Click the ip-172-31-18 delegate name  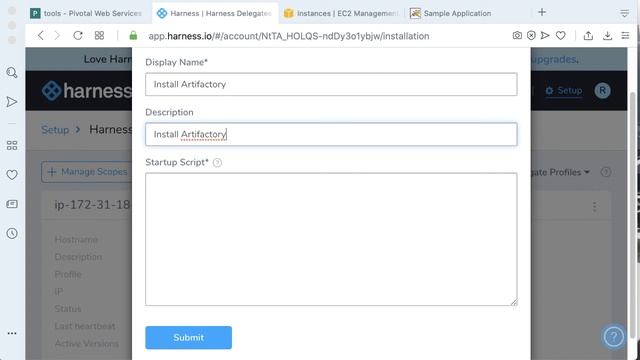[93, 204]
